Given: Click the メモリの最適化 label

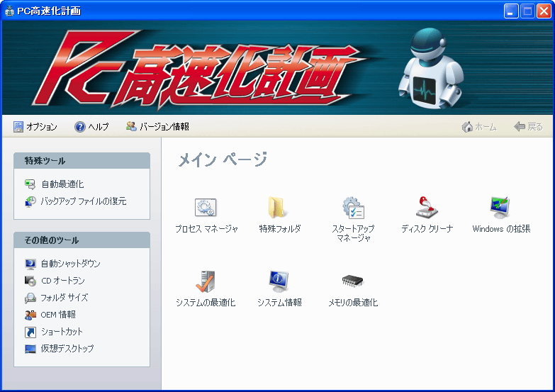Looking at the screenshot, I should (x=353, y=303).
